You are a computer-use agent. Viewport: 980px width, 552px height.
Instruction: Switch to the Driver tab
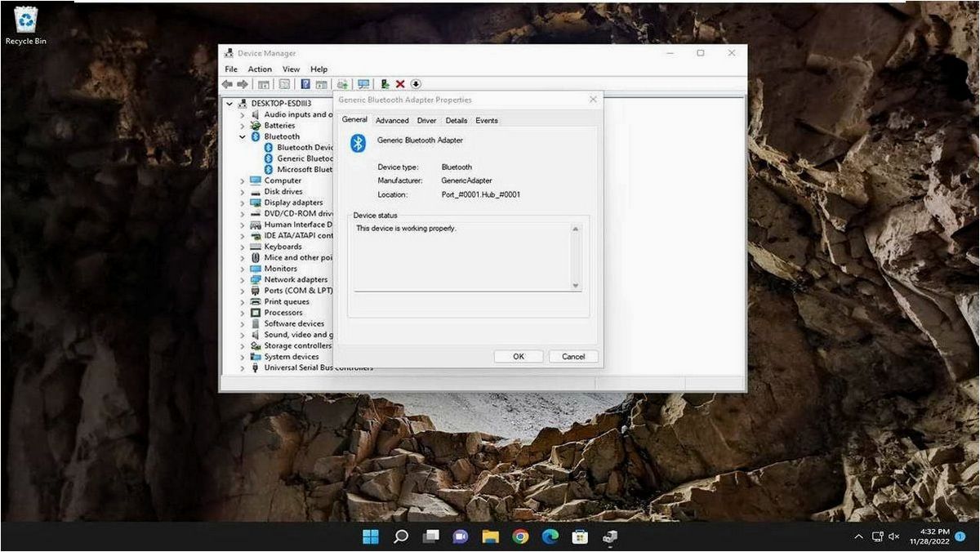click(426, 121)
